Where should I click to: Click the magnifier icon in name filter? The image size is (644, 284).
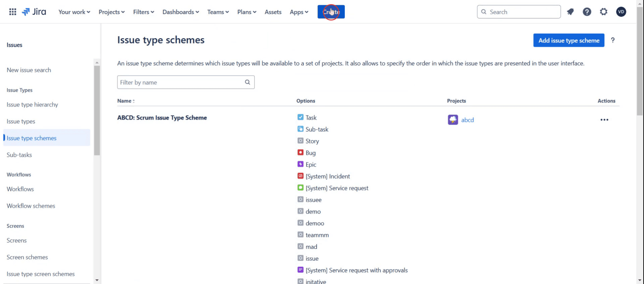point(247,82)
